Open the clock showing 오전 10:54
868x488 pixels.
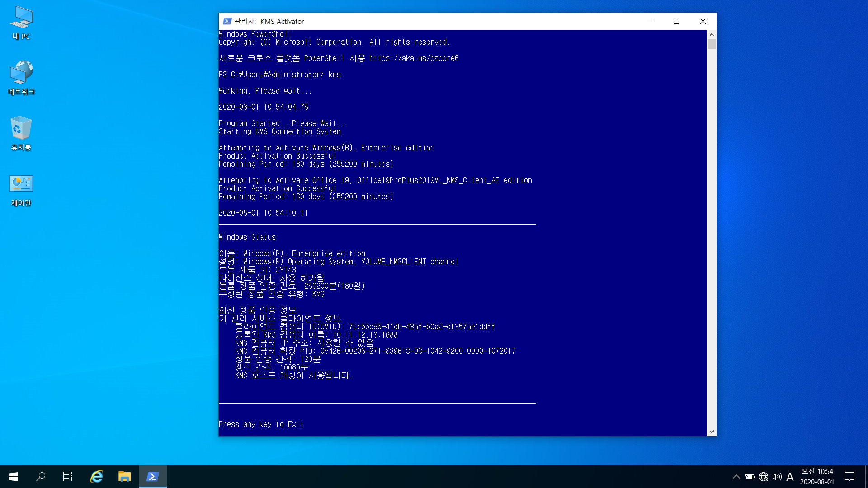point(817,477)
